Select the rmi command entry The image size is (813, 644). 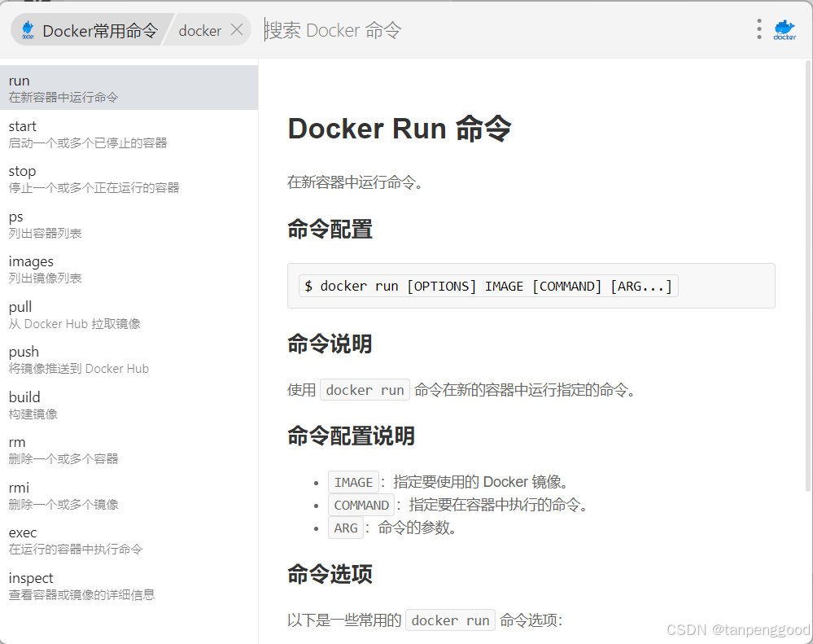(129, 495)
